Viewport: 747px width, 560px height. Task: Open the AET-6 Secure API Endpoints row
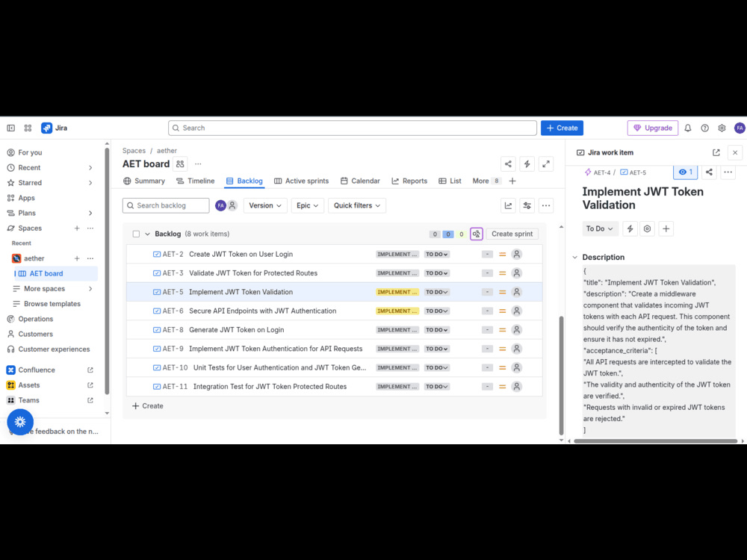[335, 311]
